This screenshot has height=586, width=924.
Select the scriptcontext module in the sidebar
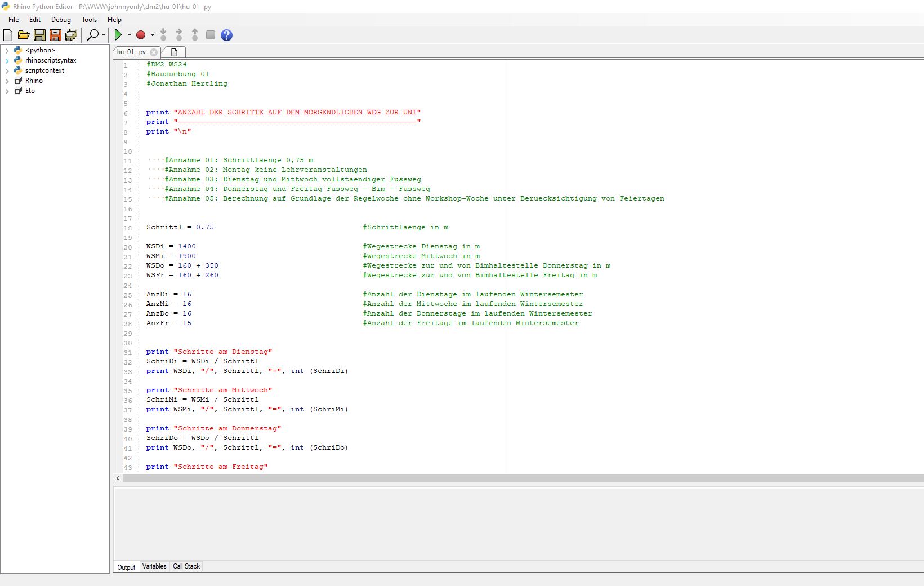tap(44, 70)
